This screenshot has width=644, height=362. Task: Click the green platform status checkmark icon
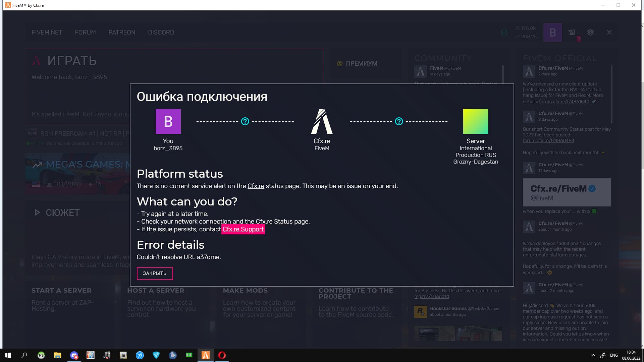pyautogui.click(x=504, y=32)
